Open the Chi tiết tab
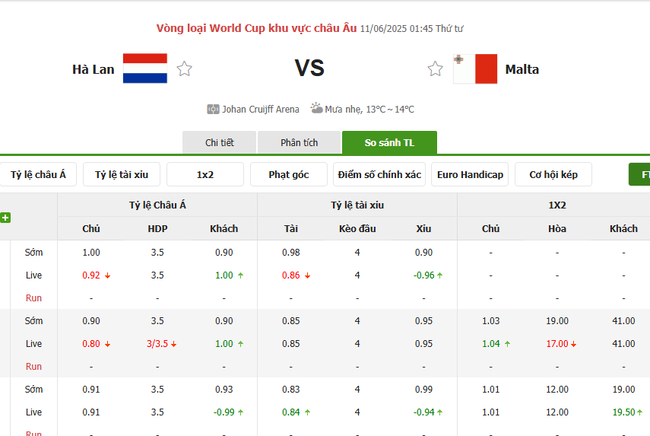This screenshot has height=436, width=650. pyautogui.click(x=219, y=143)
